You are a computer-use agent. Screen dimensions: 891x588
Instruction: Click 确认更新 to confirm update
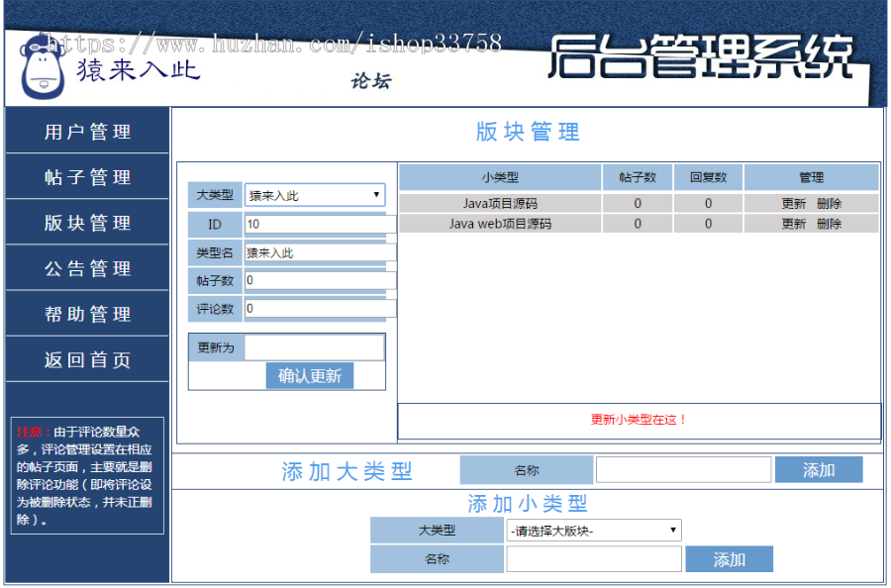(312, 376)
